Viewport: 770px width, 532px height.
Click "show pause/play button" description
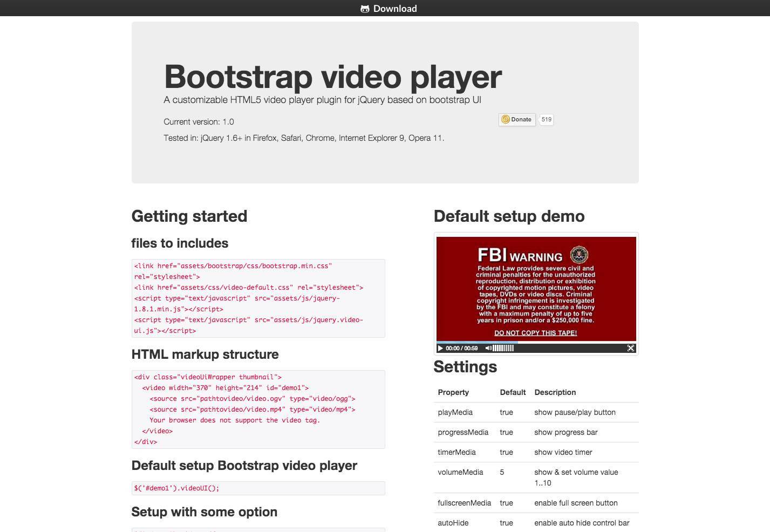click(x=575, y=412)
